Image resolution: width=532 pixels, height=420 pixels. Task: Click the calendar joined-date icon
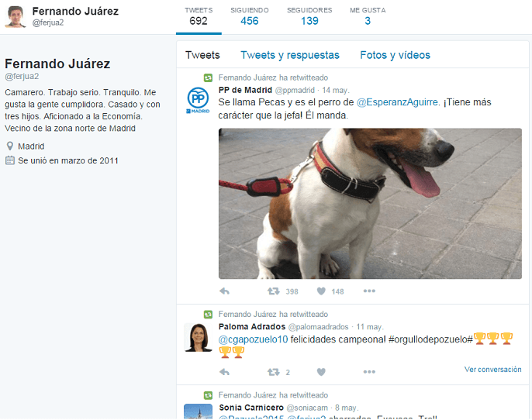pyautogui.click(x=10, y=160)
